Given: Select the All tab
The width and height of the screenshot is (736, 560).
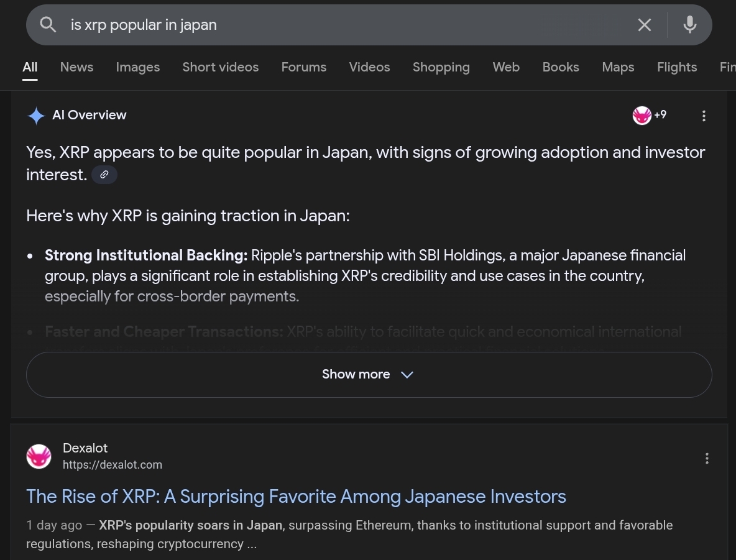Looking at the screenshot, I should click(30, 67).
